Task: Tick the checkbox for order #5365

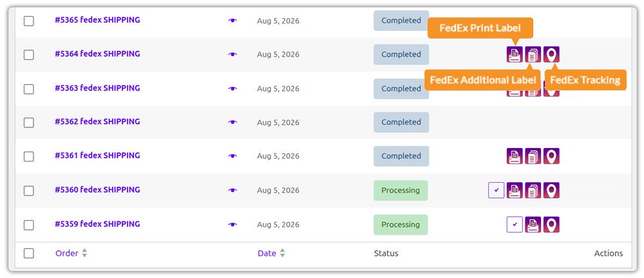Action: 29,21
